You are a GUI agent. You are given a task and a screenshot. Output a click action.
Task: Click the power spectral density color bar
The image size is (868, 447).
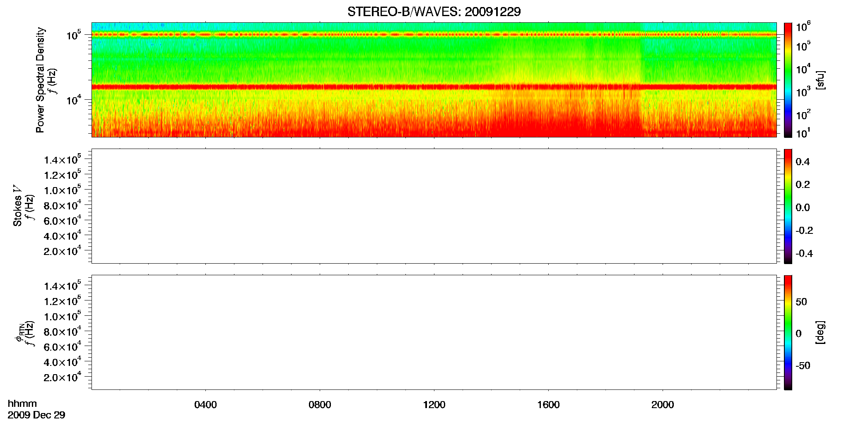[788, 80]
